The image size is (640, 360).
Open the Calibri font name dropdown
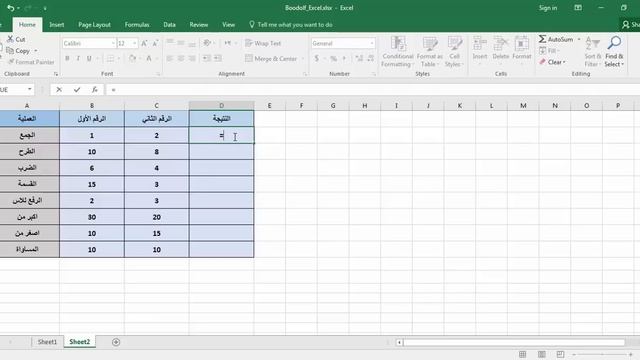113,43
